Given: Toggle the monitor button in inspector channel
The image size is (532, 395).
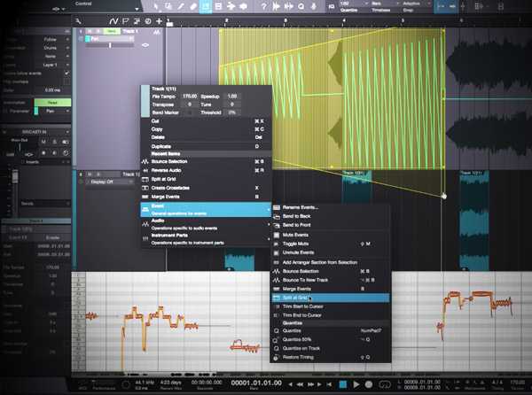Looking at the screenshot, I should point(54,153).
